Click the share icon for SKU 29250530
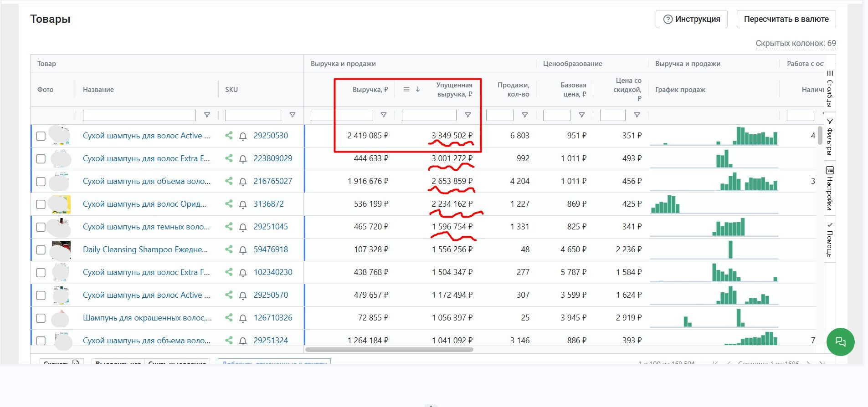The height and width of the screenshot is (407, 868). click(229, 136)
